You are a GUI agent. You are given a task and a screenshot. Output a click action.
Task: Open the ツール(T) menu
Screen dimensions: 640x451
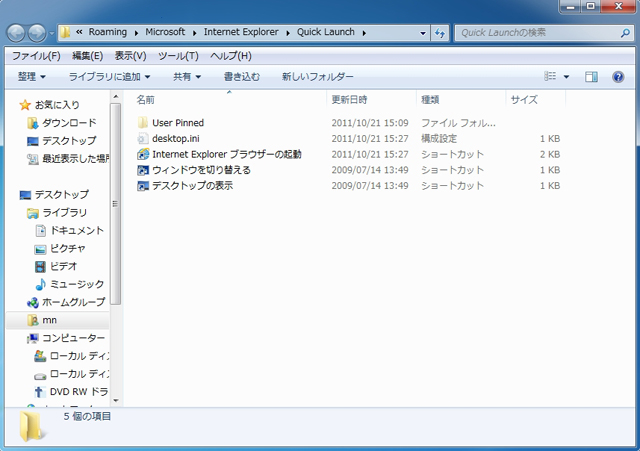click(x=178, y=56)
